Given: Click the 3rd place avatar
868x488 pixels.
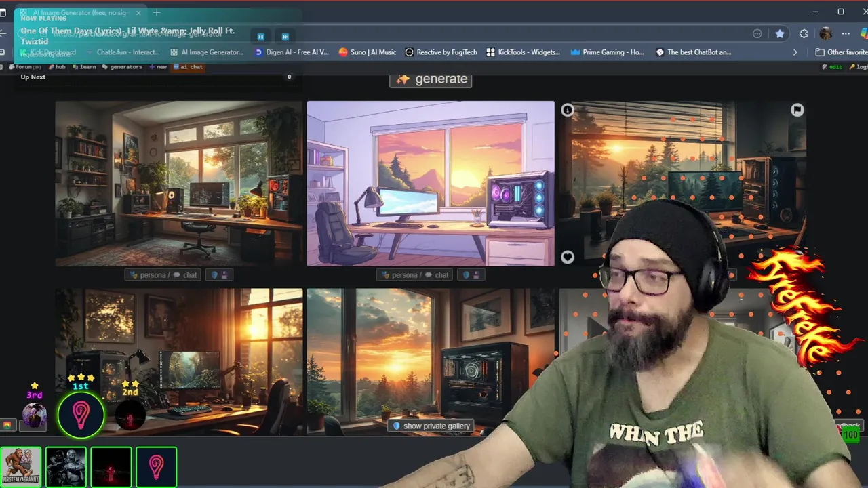Looking at the screenshot, I should coord(34,415).
